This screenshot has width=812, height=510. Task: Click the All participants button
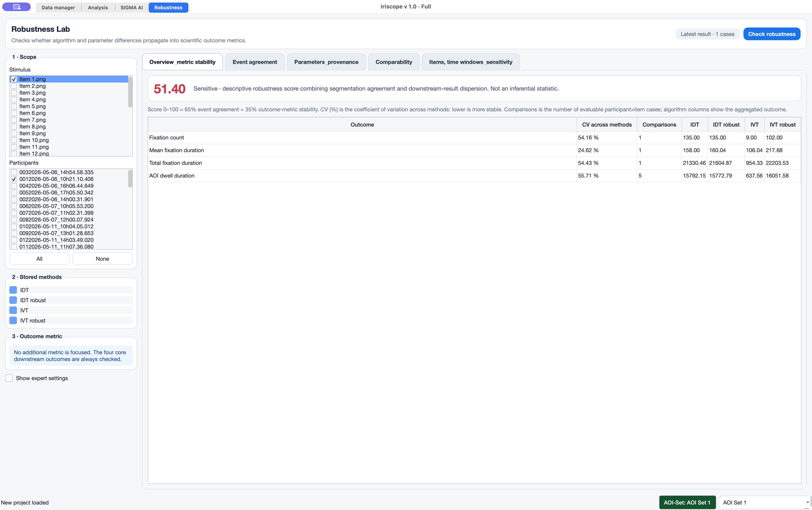click(39, 259)
